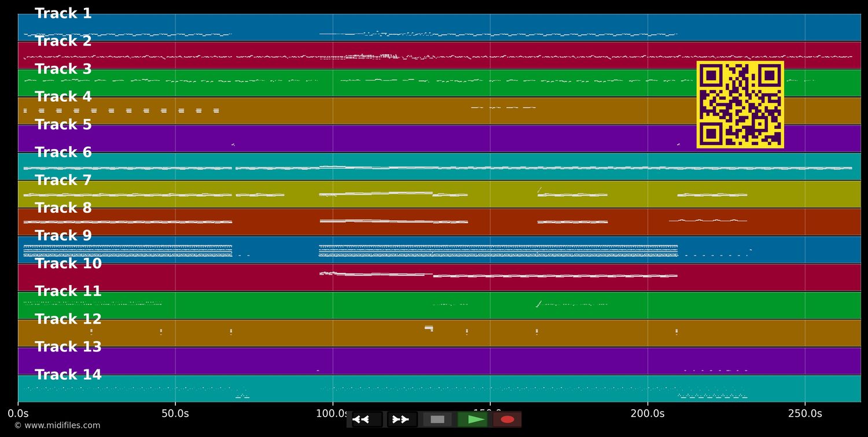The height and width of the screenshot is (437, 868).
Task: Click the 0.0s time axis marker
Action: pos(18,413)
